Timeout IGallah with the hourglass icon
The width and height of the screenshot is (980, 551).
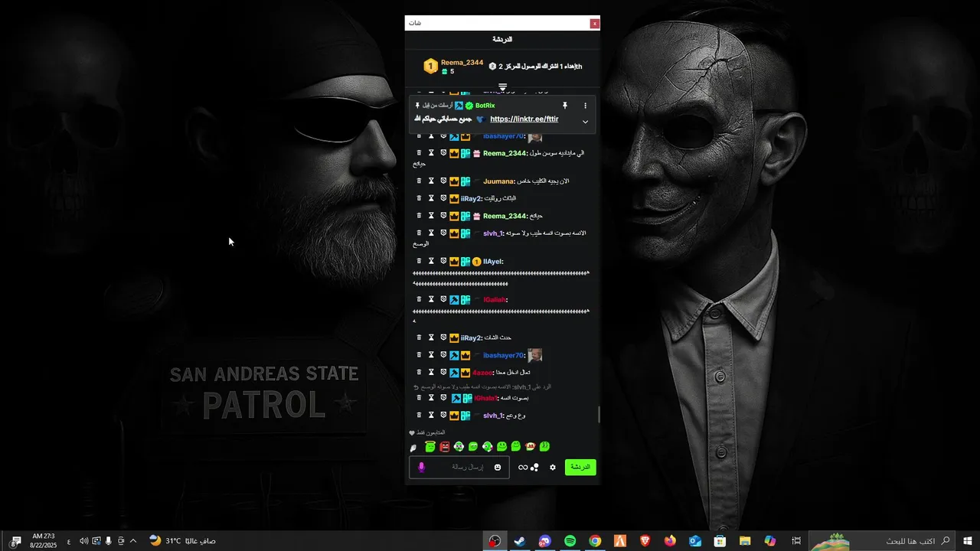431,299
